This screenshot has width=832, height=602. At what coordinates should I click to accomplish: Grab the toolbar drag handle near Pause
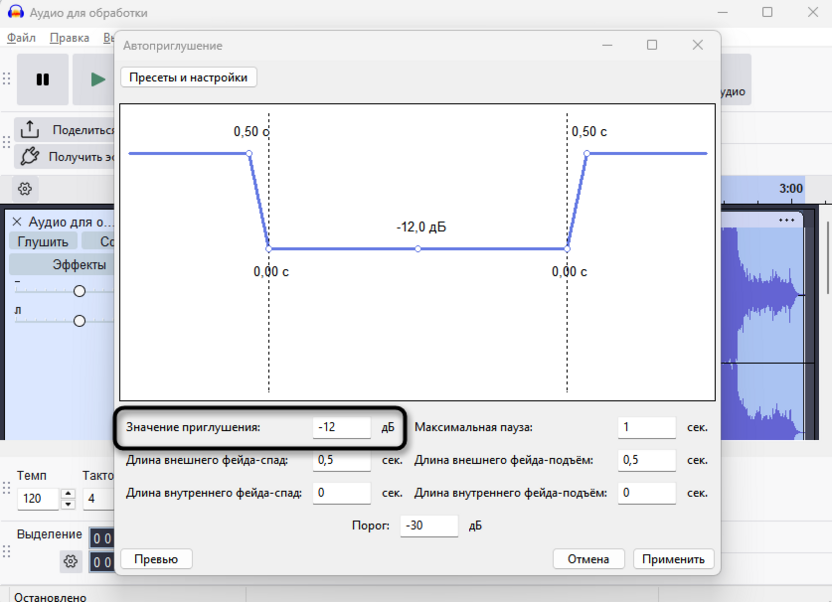click(6, 80)
